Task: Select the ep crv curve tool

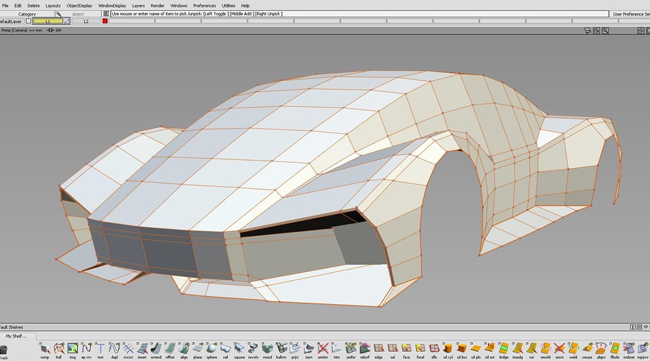Action: (x=86, y=351)
